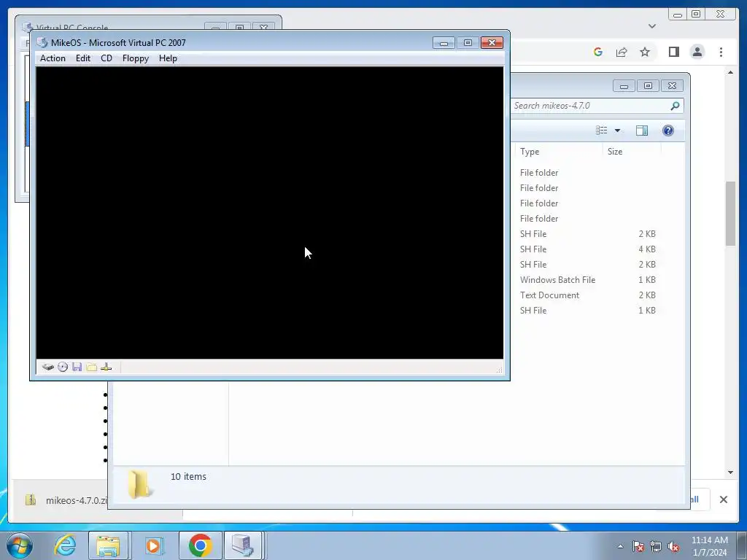Click the floppy disk status icon

77,367
